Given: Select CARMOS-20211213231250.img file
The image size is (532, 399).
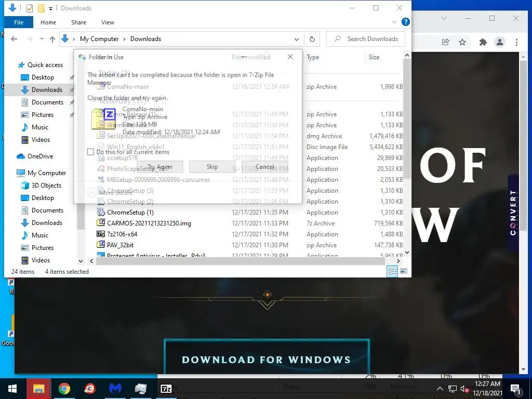Looking at the screenshot, I should [x=149, y=223].
